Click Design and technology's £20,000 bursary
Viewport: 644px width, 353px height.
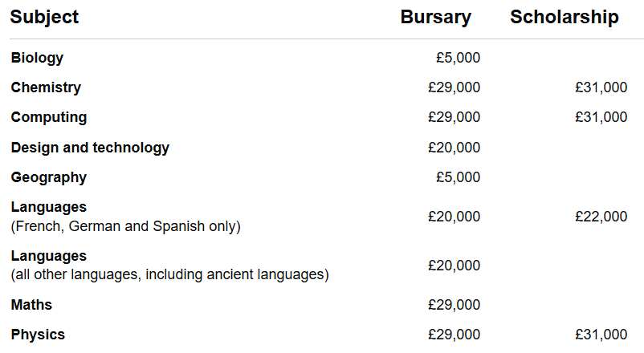click(454, 148)
